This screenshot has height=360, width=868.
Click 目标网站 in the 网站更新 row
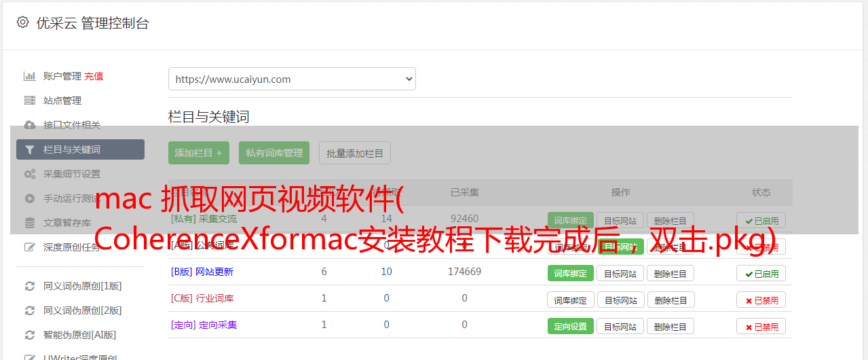[620, 273]
